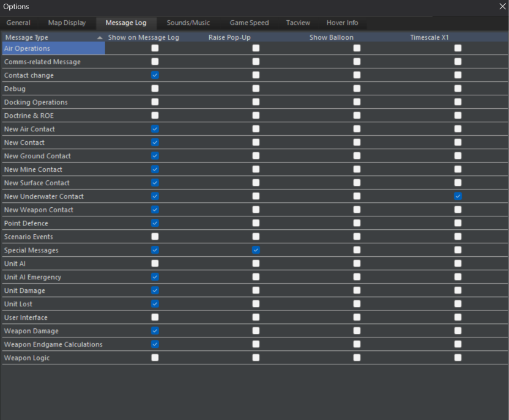The width and height of the screenshot is (509, 420).
Task: Select the Scenario Events row
Action: pos(255,237)
